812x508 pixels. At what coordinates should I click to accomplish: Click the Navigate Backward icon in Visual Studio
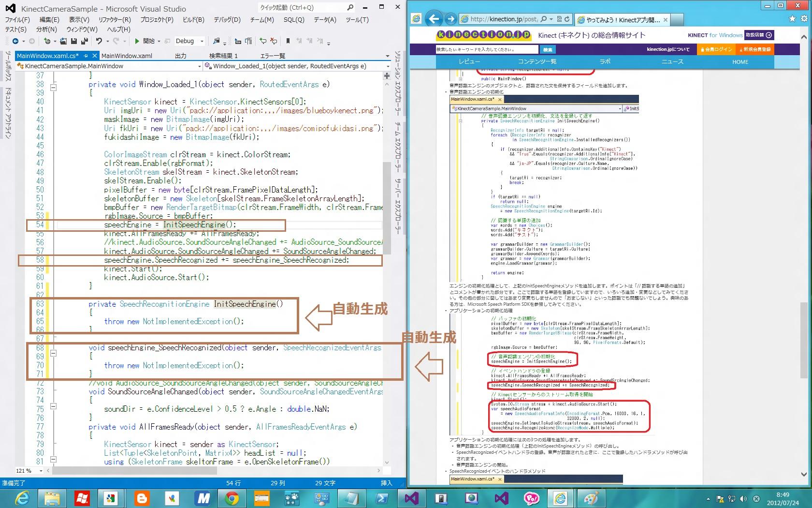pyautogui.click(x=15, y=41)
